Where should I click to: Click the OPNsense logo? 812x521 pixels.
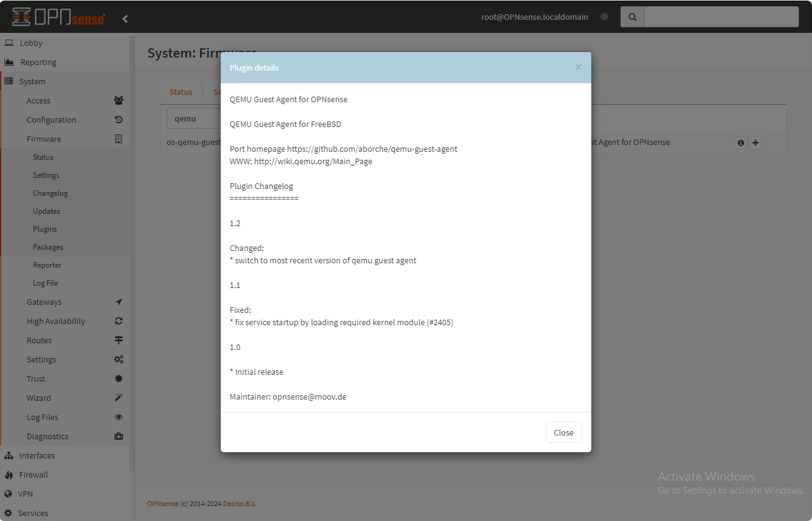coord(59,17)
